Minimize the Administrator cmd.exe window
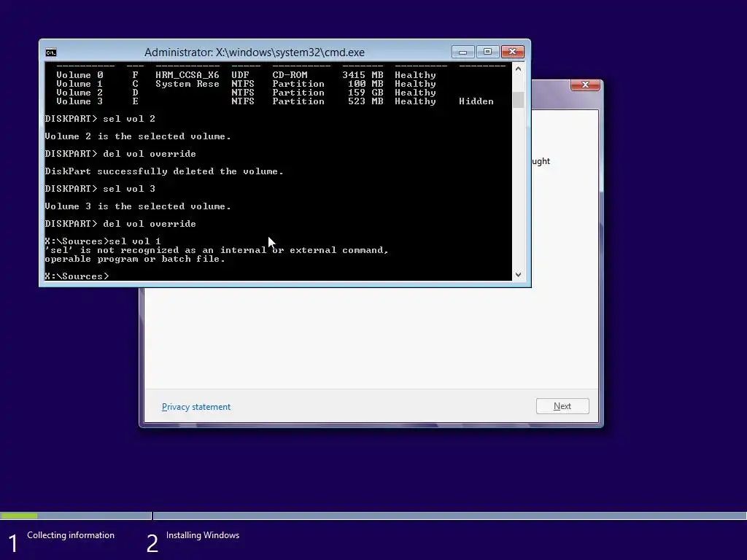This screenshot has height=560, width=747. pos(462,52)
